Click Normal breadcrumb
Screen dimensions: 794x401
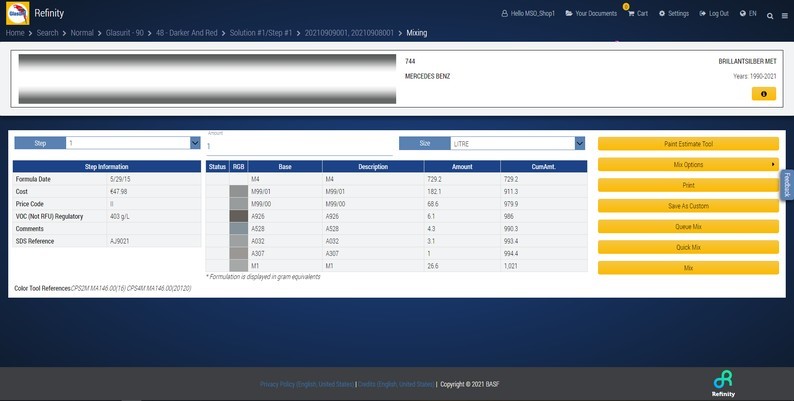click(82, 33)
